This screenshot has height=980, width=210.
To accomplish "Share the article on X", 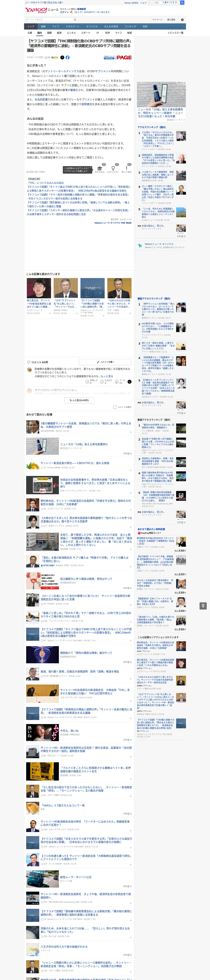I will pyautogui.click(x=62, y=57).
